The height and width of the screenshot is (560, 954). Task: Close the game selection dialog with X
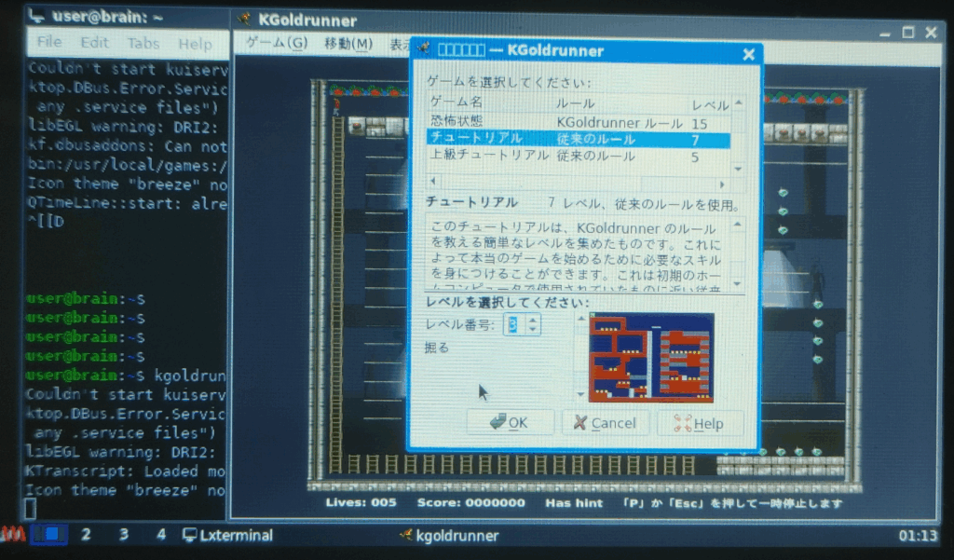pyautogui.click(x=748, y=54)
